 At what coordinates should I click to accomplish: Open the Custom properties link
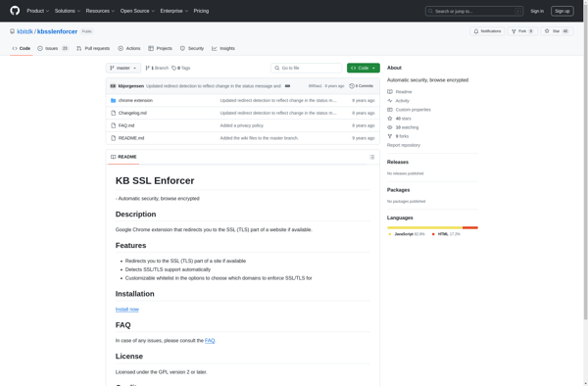click(409, 110)
